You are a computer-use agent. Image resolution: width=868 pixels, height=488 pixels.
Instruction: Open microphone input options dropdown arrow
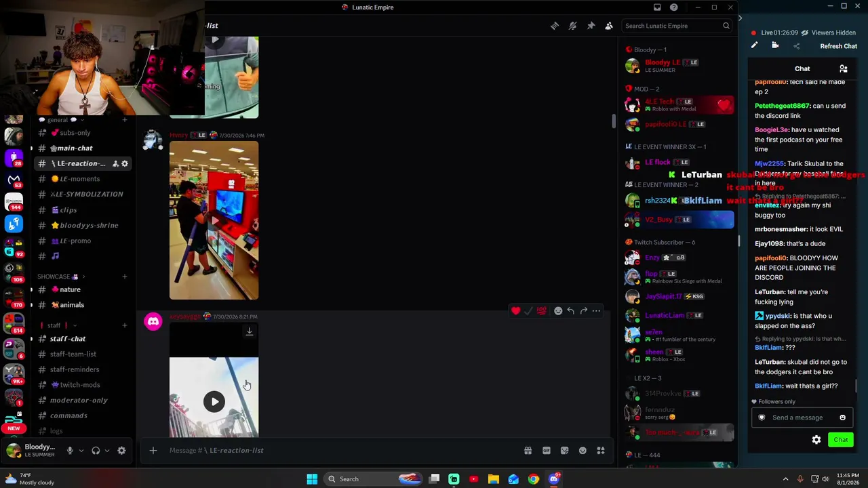81,451
